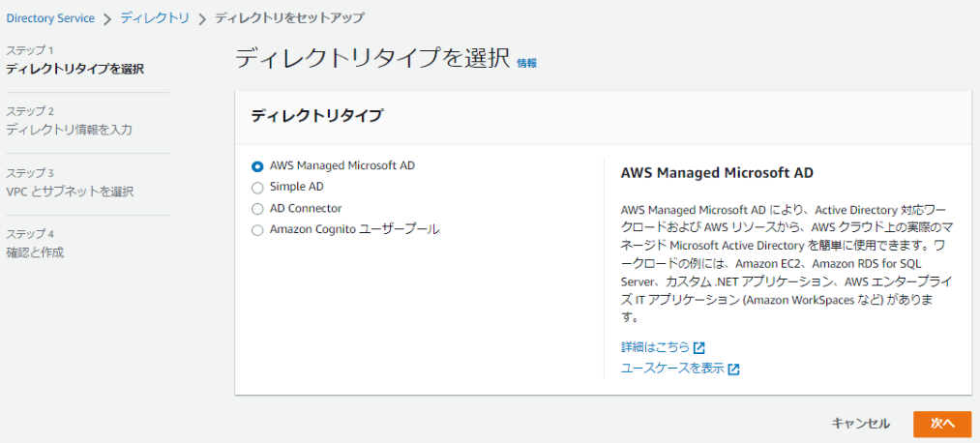Open ユースケースを表示 link
The width and height of the screenshot is (980, 443).
click(672, 369)
